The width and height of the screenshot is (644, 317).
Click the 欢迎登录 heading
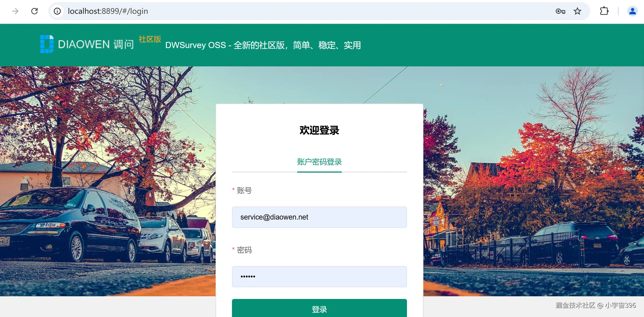(x=319, y=130)
